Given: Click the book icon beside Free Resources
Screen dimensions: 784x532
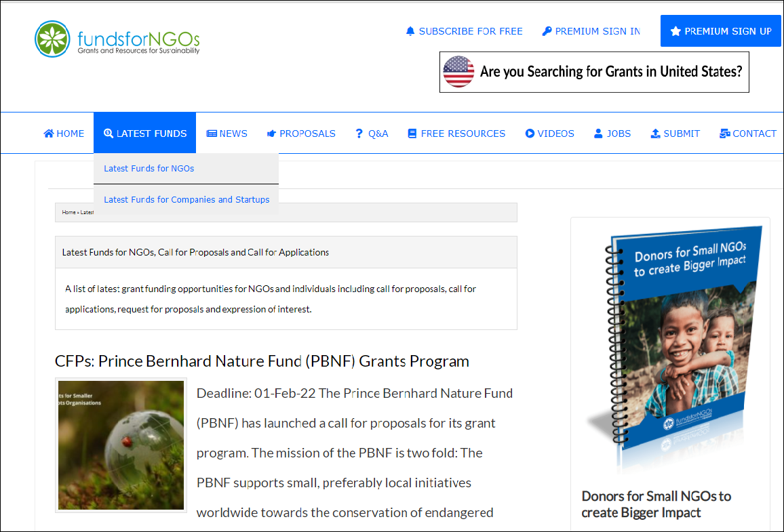Looking at the screenshot, I should pyautogui.click(x=412, y=134).
